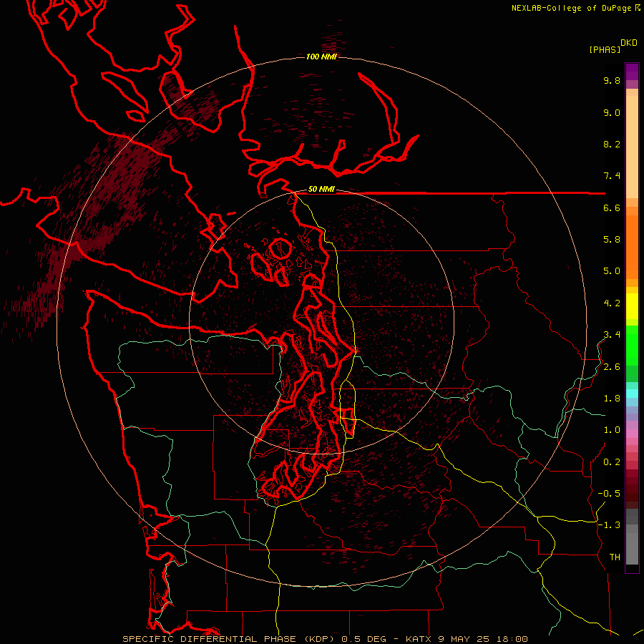Click the 0.2 value on the scale
644x644 pixels.
tap(612, 462)
